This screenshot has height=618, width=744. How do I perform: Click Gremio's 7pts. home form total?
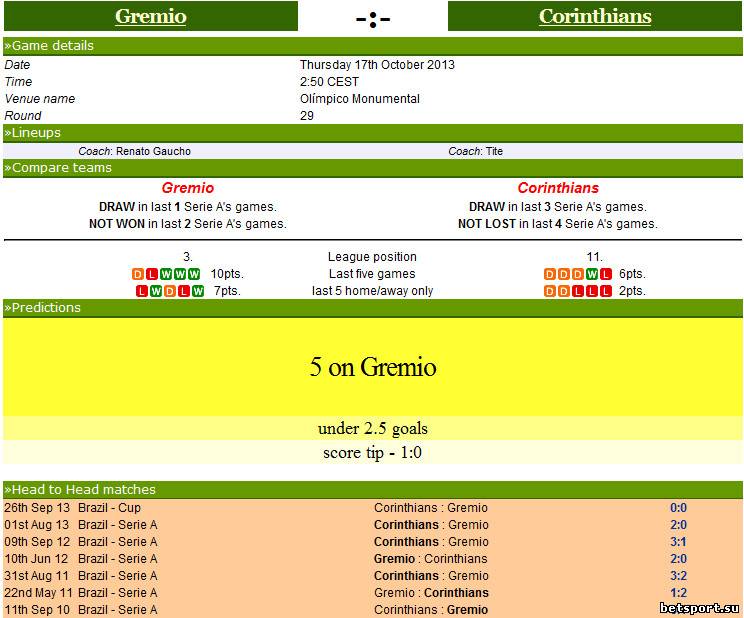[227, 291]
